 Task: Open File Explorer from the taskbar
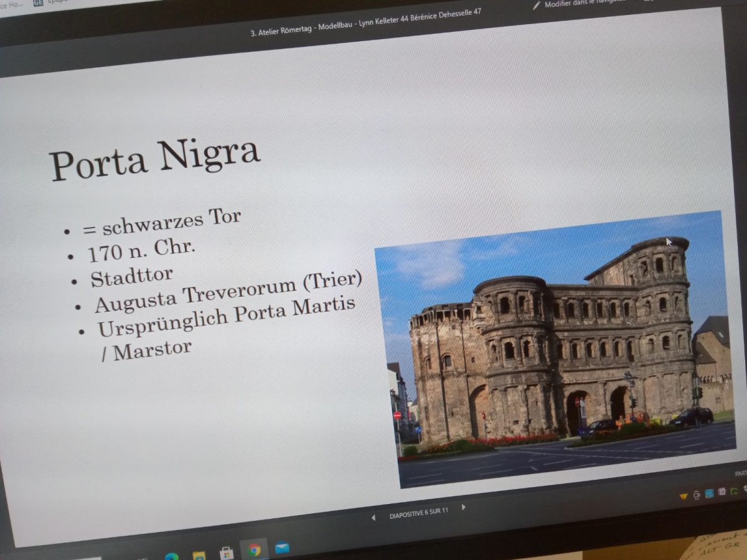point(199,555)
